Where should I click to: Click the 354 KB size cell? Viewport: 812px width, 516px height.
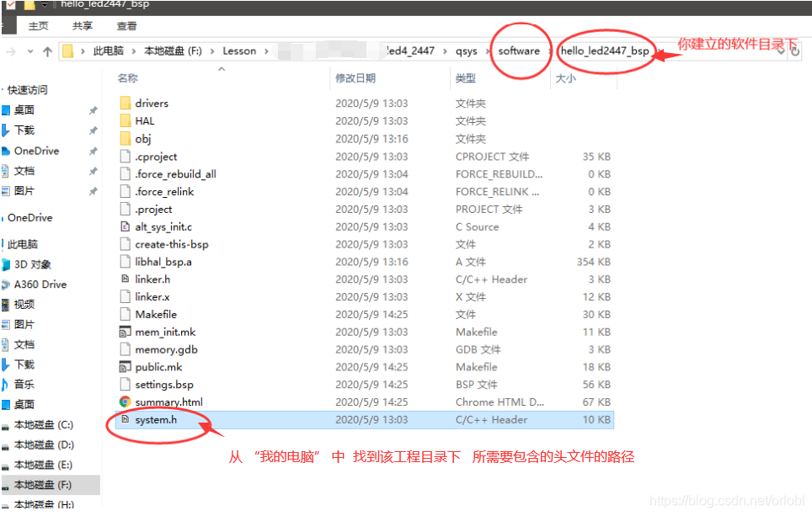pyautogui.click(x=594, y=262)
